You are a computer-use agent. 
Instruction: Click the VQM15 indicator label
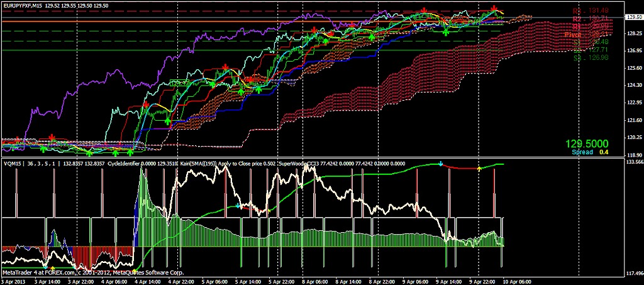[x=12, y=164]
